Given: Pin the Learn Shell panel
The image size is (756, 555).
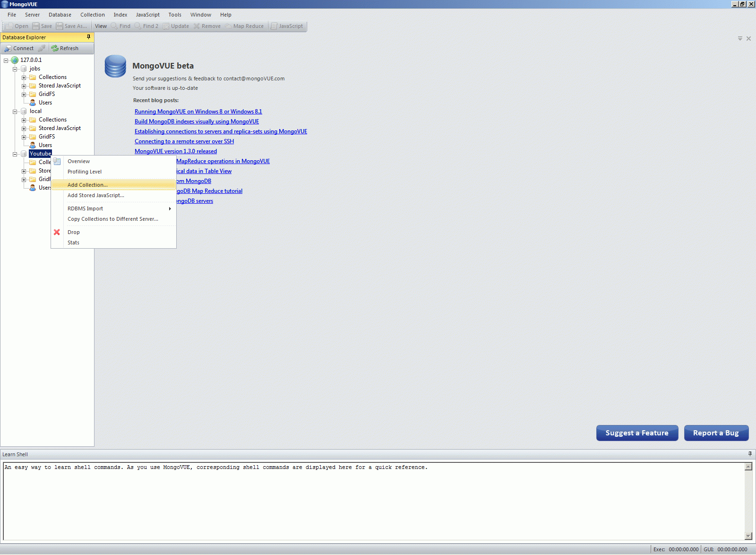Looking at the screenshot, I should click(750, 454).
